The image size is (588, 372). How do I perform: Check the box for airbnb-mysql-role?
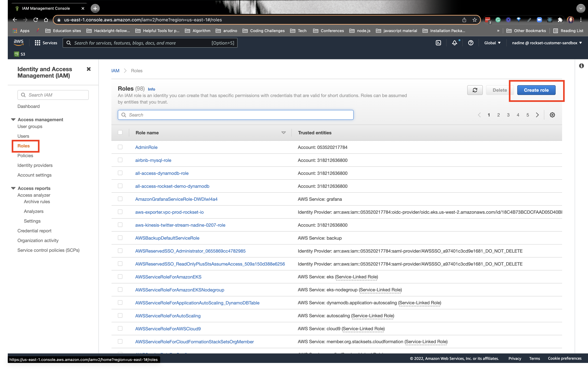pos(120,160)
